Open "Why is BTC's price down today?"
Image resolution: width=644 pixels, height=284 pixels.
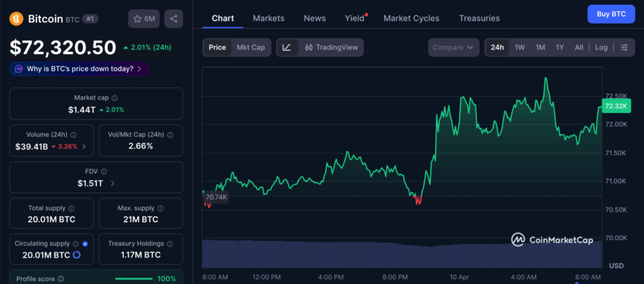coord(79,69)
